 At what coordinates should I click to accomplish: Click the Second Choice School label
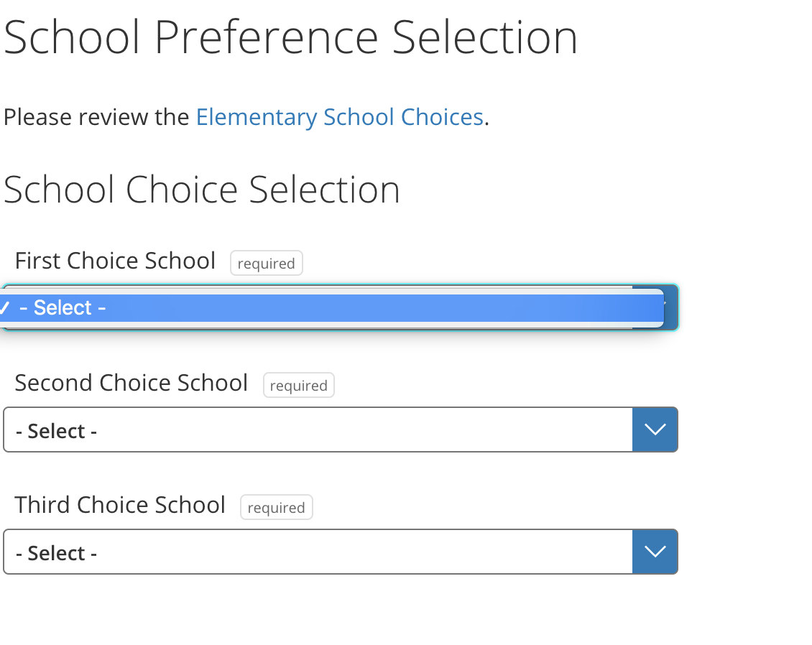tap(131, 383)
